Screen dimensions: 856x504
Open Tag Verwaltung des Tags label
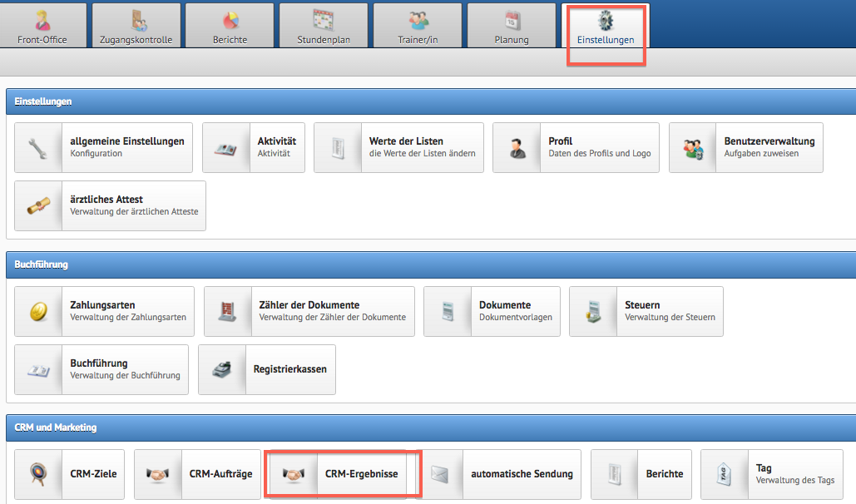[x=795, y=474]
